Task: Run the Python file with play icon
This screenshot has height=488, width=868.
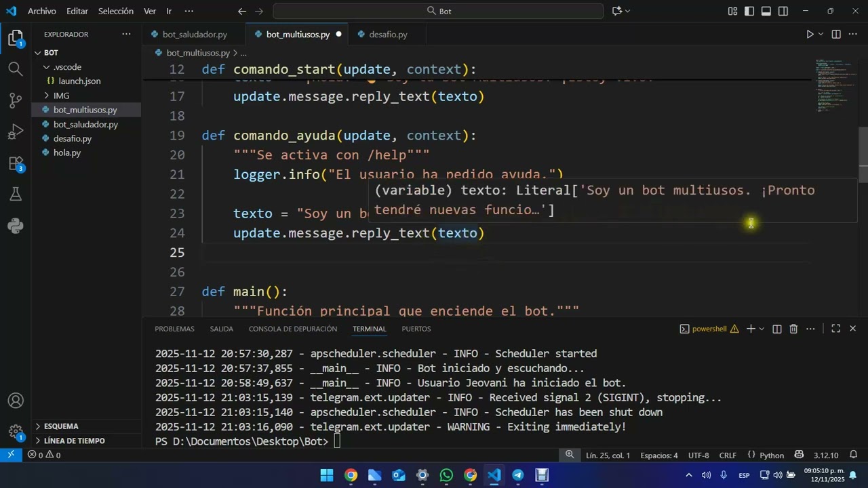Action: coord(810,34)
